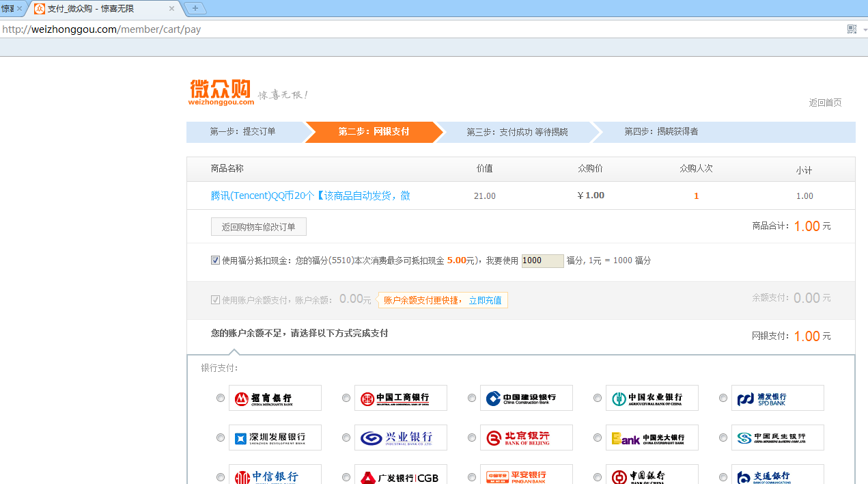Click 立即充值 recharge link
The height and width of the screenshot is (484, 868).
point(485,300)
